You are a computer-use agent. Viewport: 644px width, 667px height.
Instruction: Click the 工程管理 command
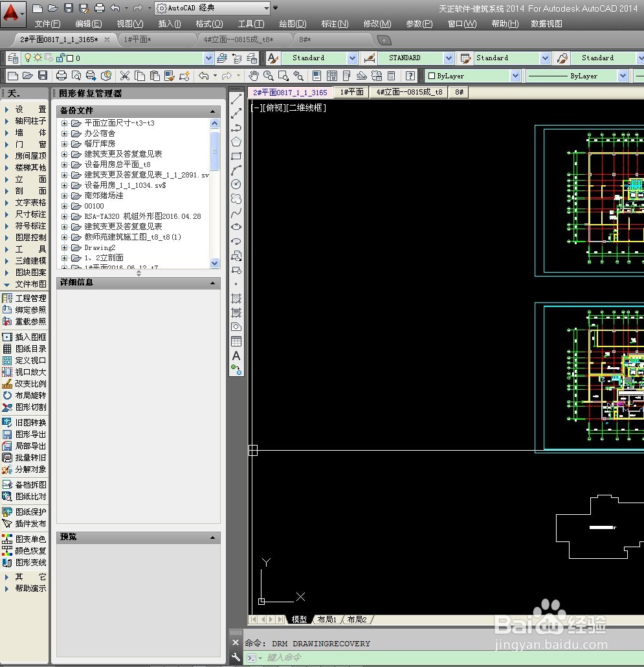(24, 298)
